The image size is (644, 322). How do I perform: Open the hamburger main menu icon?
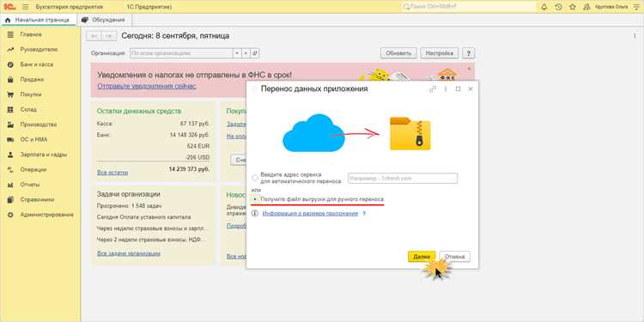(25, 7)
